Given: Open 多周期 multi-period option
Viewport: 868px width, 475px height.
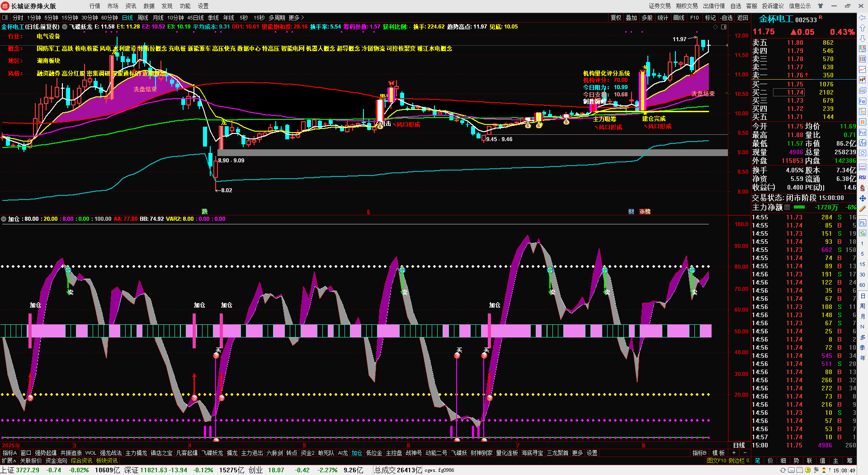Looking at the screenshot, I should pyautogui.click(x=277, y=18).
